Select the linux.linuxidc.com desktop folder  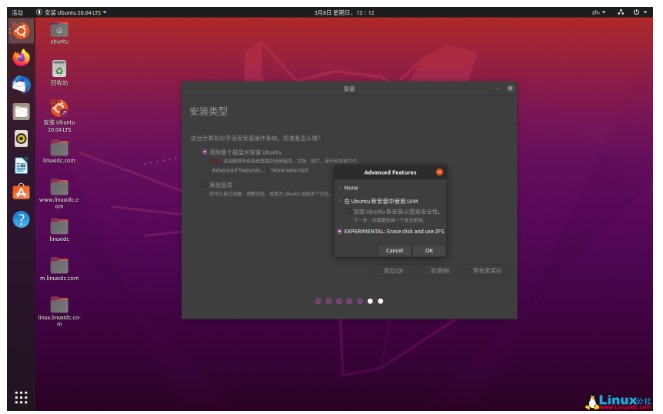point(59,312)
